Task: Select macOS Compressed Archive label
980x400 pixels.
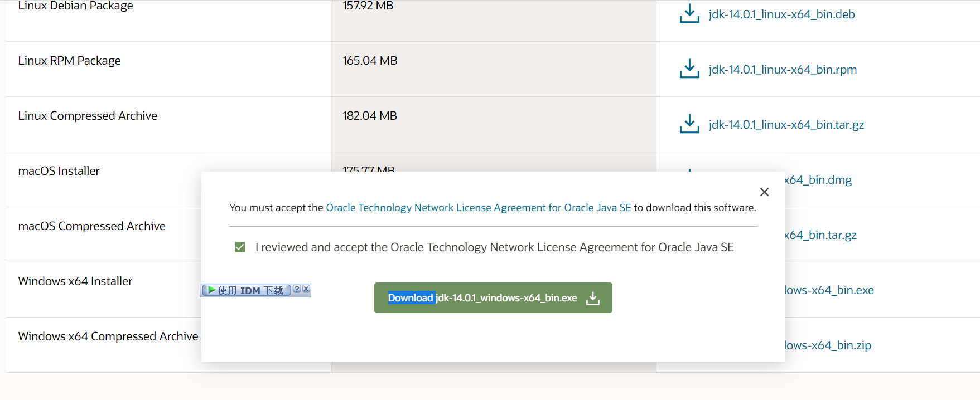Action: pos(91,226)
